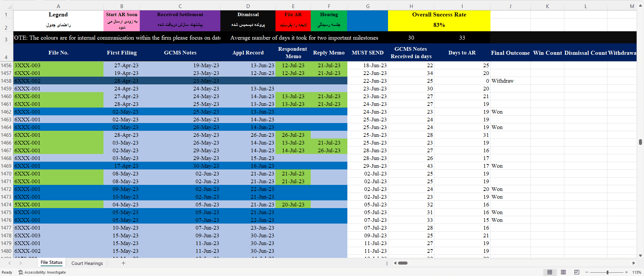Select the File Status sheet tab
This screenshot has height=276, width=644.
(51, 263)
